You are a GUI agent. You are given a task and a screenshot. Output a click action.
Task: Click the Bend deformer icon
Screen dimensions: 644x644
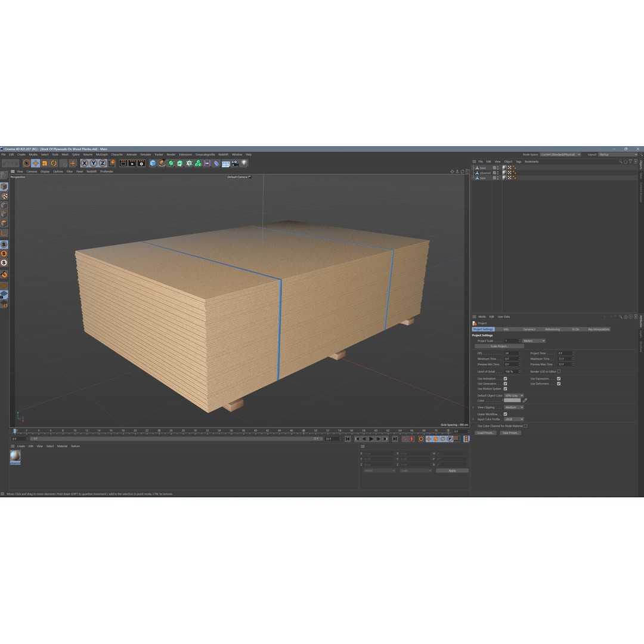click(216, 163)
